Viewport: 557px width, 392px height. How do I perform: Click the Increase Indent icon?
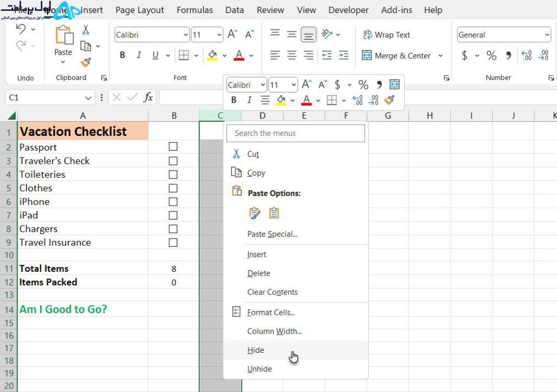tap(344, 55)
